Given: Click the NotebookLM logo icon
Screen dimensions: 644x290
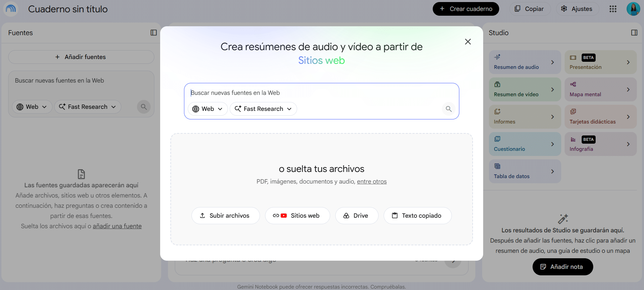Looking at the screenshot, I should pyautogui.click(x=11, y=9).
